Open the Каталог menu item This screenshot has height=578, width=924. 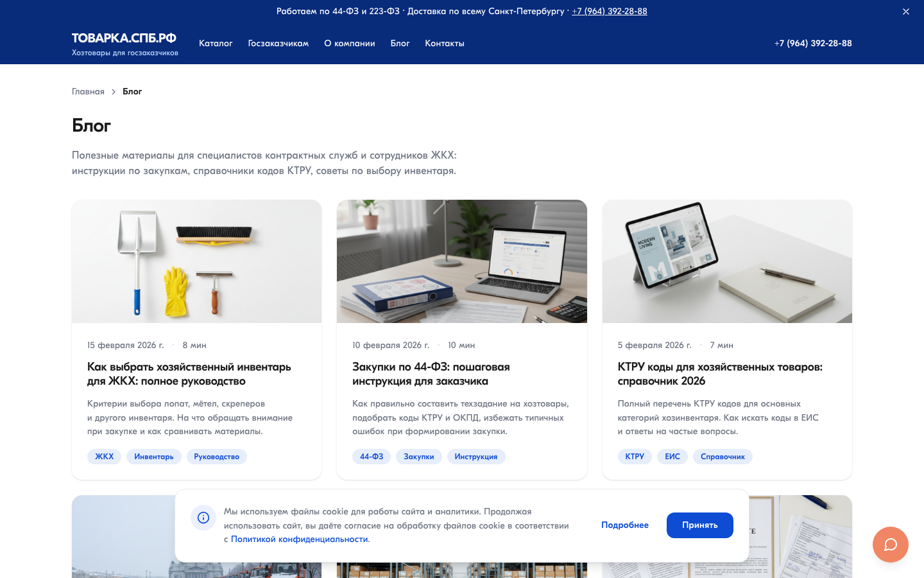216,44
